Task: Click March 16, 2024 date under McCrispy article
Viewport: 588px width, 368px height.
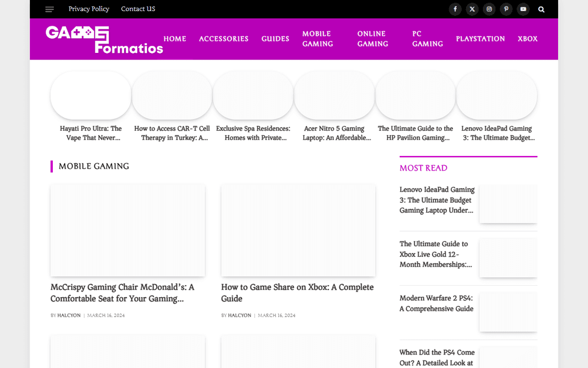Action: pos(106,316)
